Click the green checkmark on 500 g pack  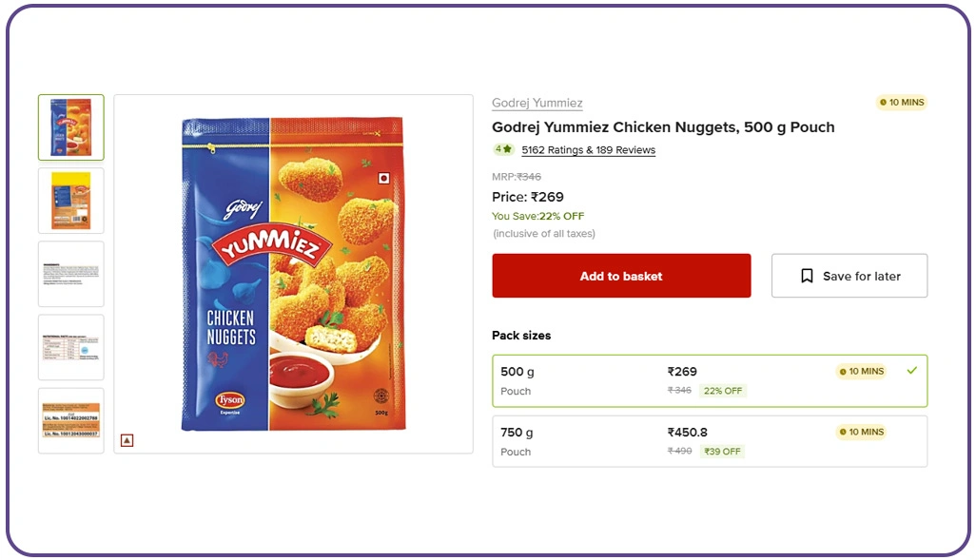pyautogui.click(x=912, y=371)
